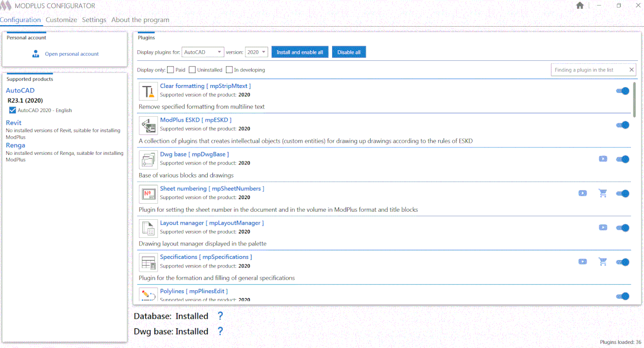
Task: Open video for Sheet numbering plugin
Action: pos(583,193)
